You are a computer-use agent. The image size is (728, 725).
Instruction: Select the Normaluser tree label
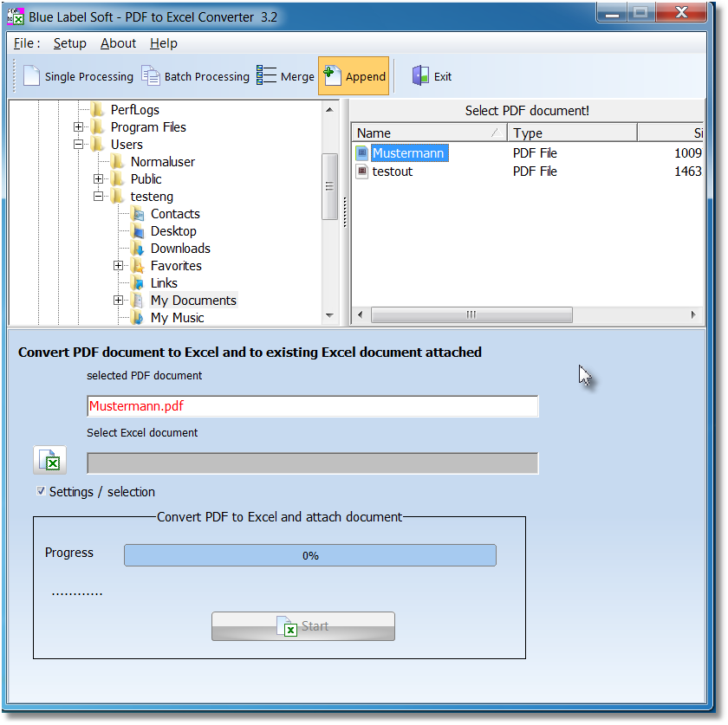coord(163,161)
